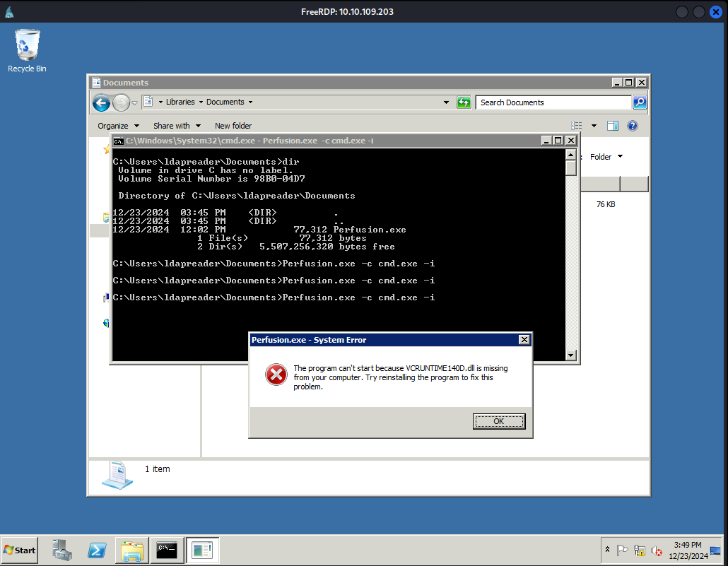Click the New folder toolbar button
The image size is (728, 566).
233,126
